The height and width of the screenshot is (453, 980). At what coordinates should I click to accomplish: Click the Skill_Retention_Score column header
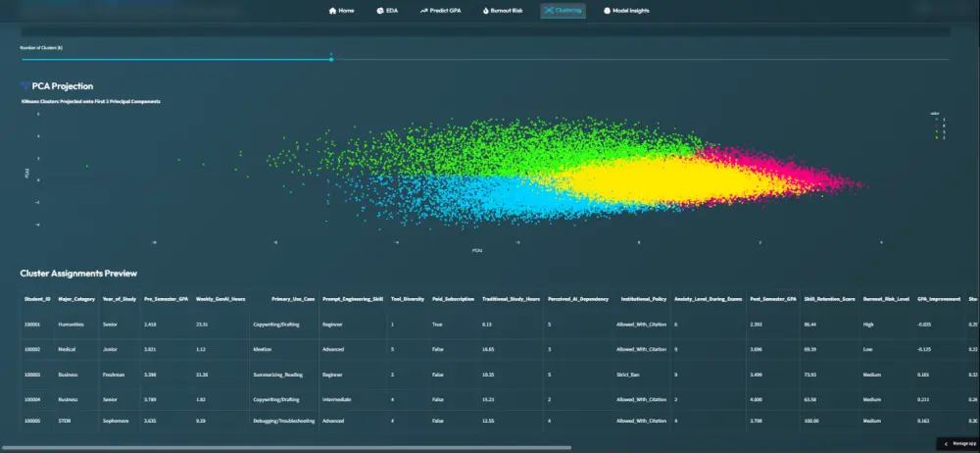[829, 300]
